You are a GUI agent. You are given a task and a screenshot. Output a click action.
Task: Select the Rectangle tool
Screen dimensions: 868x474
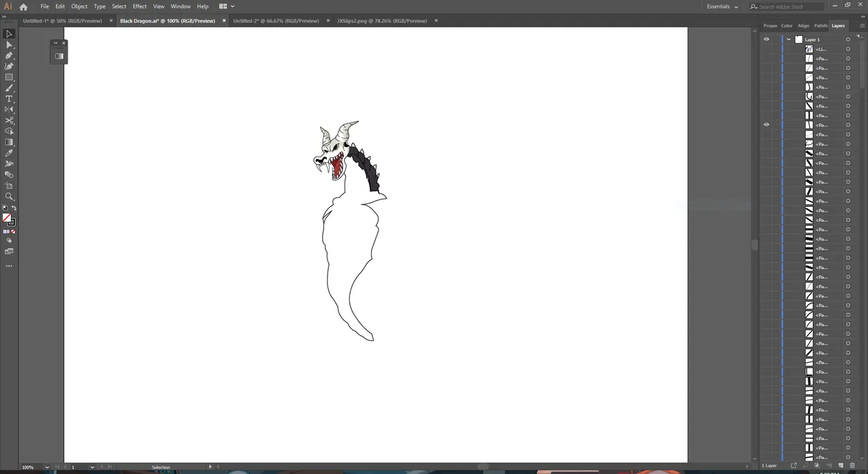9,77
